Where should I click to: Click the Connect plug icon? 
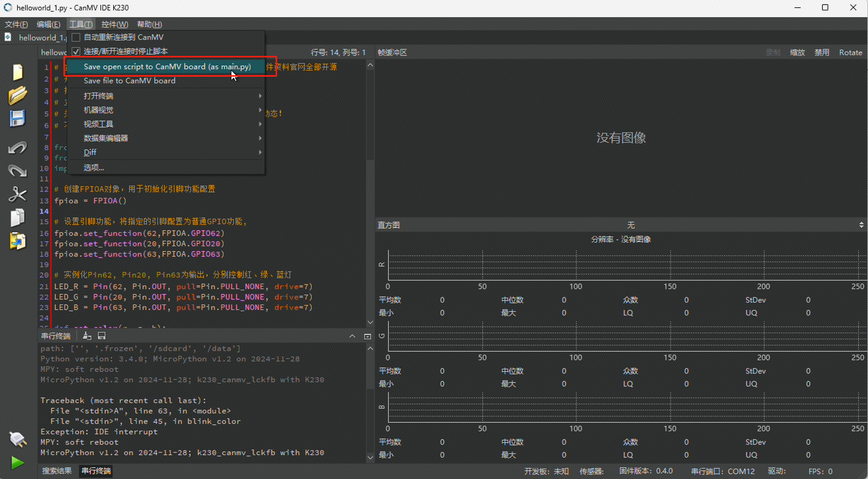click(x=18, y=439)
